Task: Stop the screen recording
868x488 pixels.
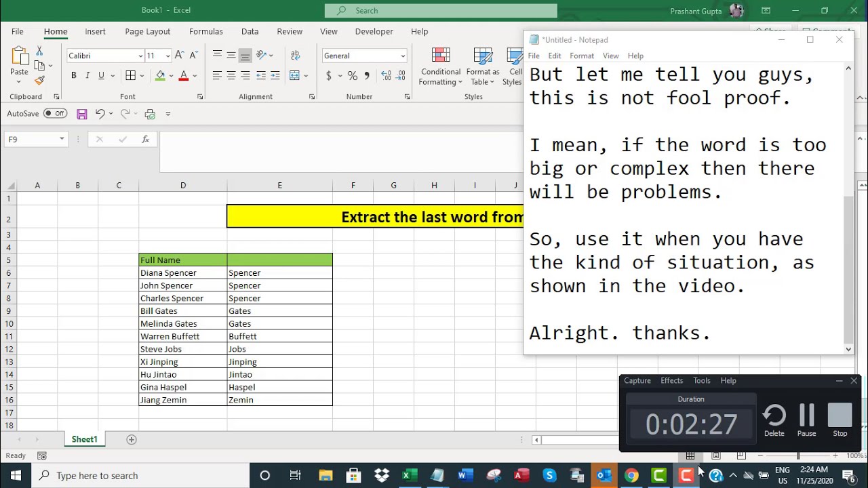Action: tap(840, 421)
